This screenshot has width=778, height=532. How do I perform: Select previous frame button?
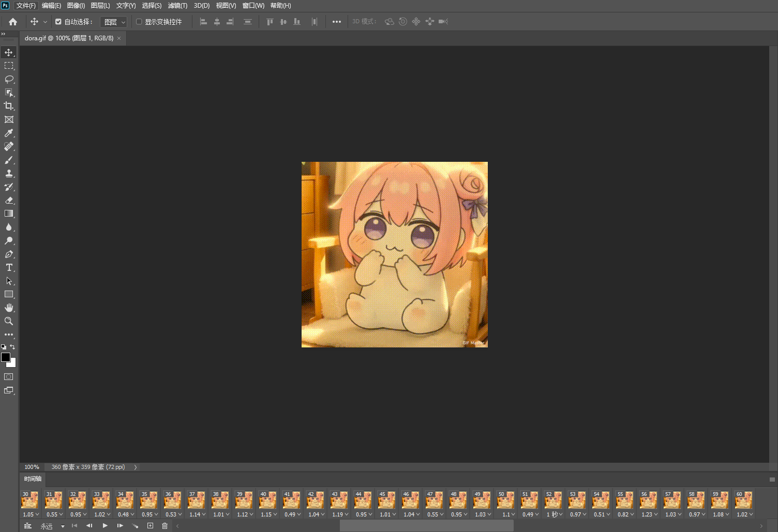[x=89, y=526]
